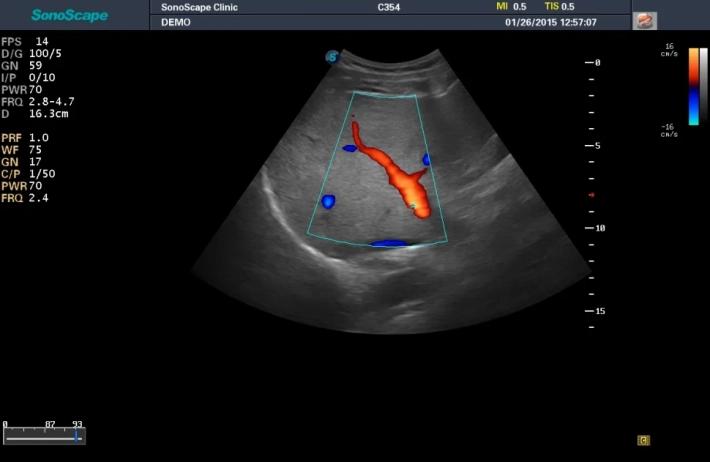710x462 pixels.
Task: Click the FPS 14 readout
Action: [25, 41]
